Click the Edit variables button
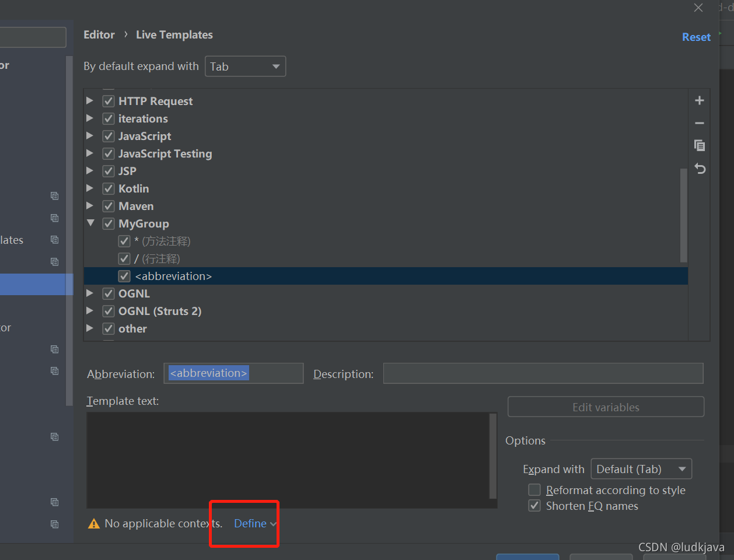 (606, 407)
